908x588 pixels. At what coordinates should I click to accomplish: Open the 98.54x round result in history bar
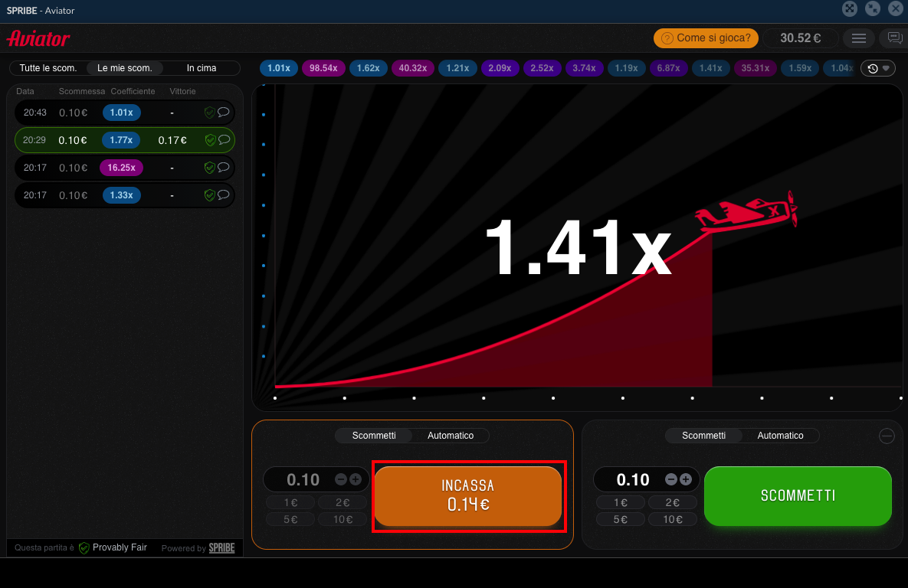coord(323,68)
